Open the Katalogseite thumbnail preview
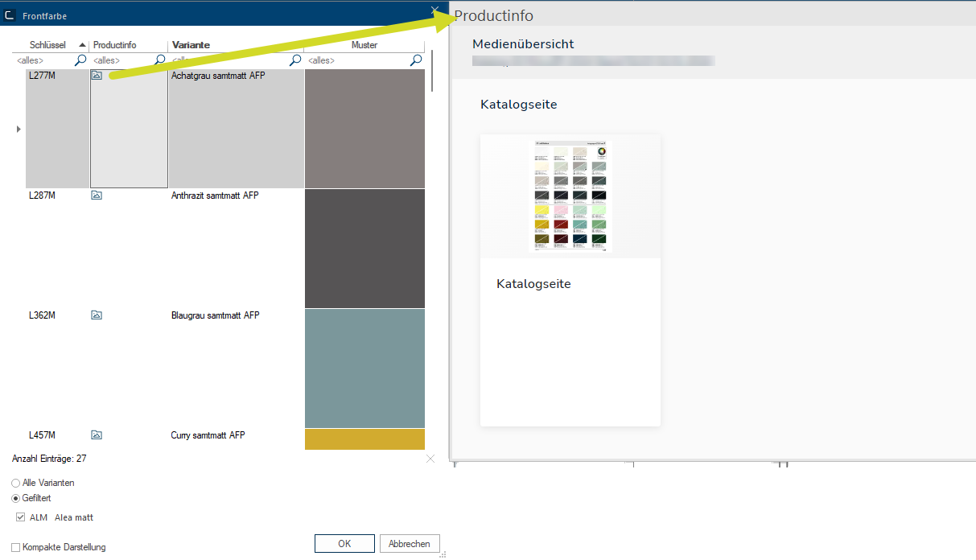Image resolution: width=976 pixels, height=560 pixels. tap(570, 196)
